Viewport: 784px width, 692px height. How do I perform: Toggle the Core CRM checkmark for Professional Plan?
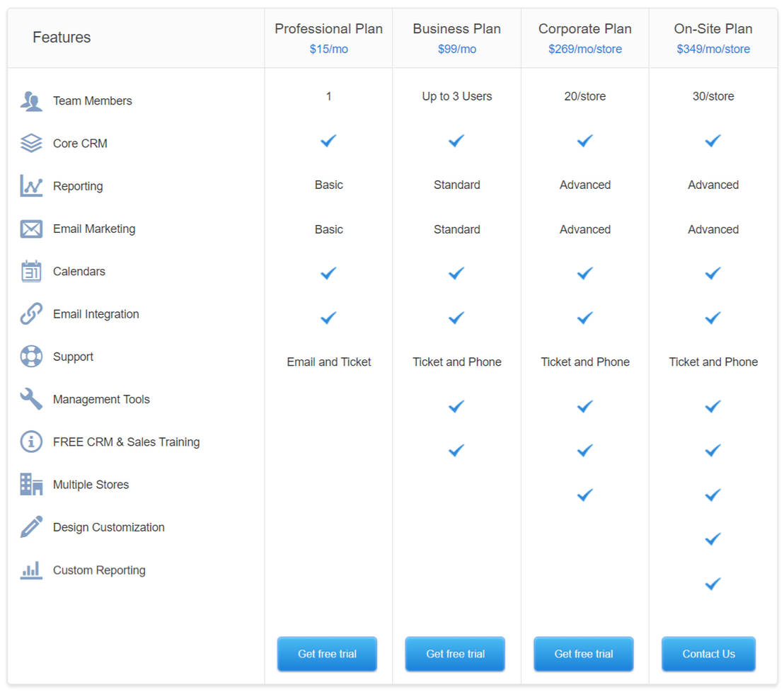pos(328,141)
